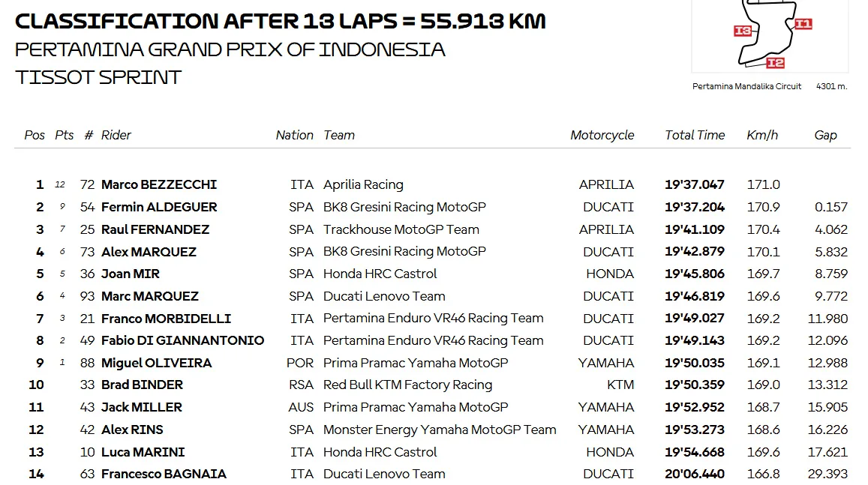868x485 pixels.
Task: Click the Pos column header
Action: (35, 135)
